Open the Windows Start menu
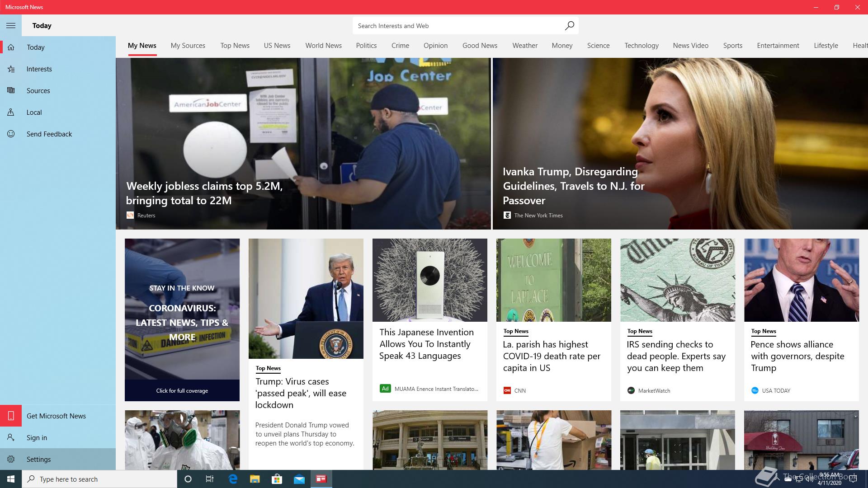Image resolution: width=868 pixels, height=488 pixels. [11, 479]
